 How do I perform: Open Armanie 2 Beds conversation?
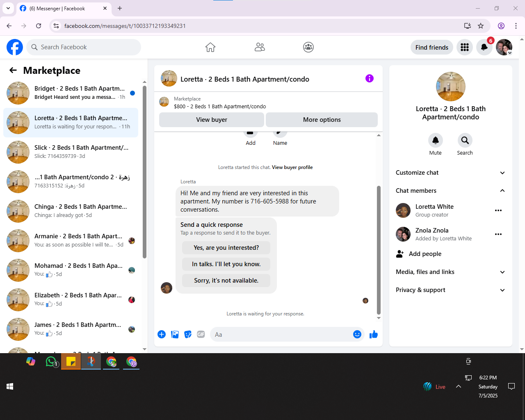71,241
